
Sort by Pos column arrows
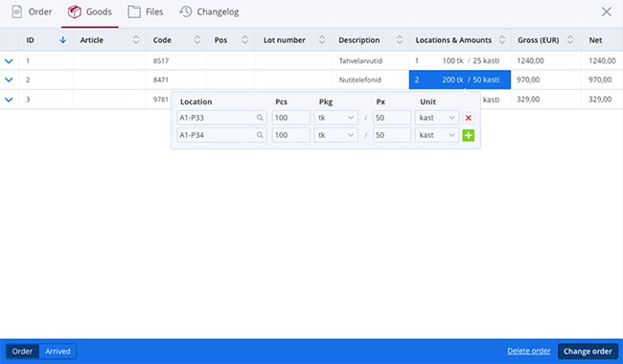244,39
